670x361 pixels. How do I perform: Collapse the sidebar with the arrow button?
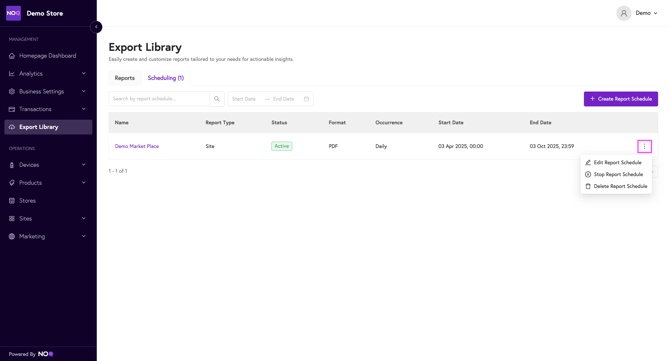tap(96, 27)
